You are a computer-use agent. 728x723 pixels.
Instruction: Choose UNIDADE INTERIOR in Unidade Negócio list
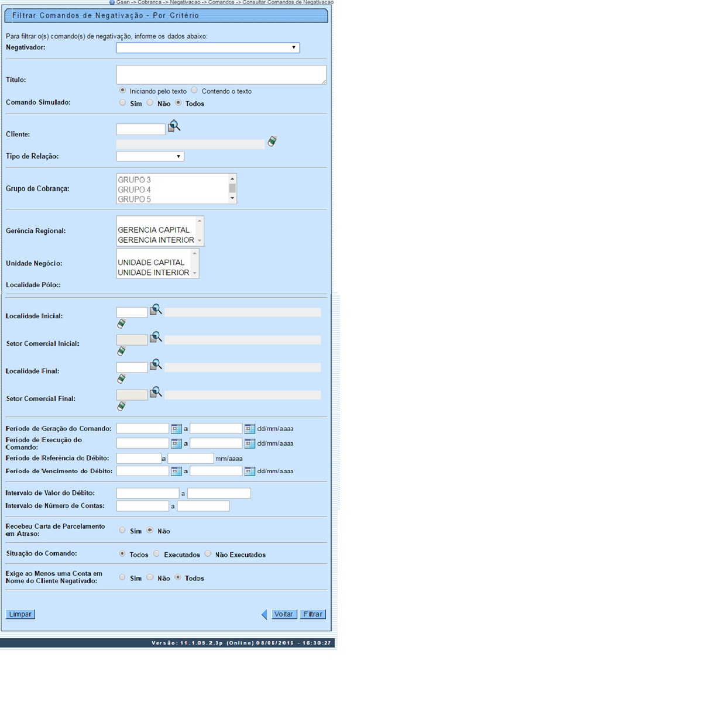153,273
